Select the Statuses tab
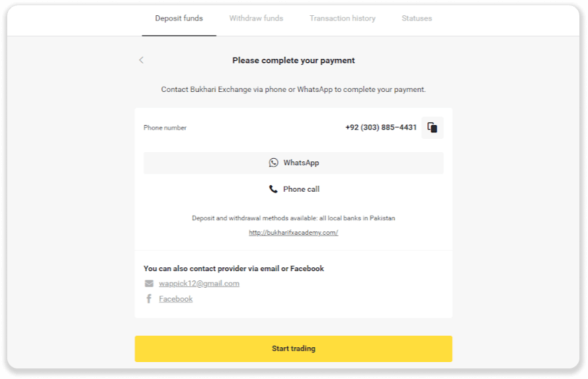This screenshot has width=588, height=379. 417,19
